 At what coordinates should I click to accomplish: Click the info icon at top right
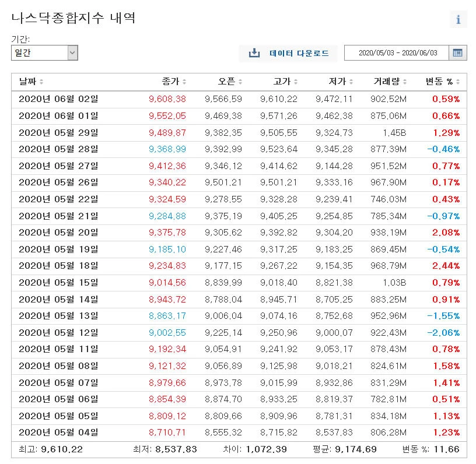(458, 19)
